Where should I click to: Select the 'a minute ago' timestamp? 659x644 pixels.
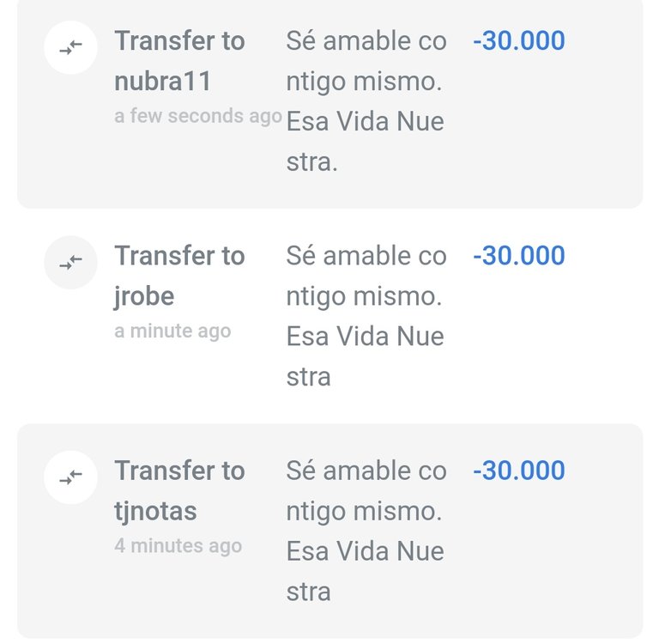pyautogui.click(x=172, y=331)
